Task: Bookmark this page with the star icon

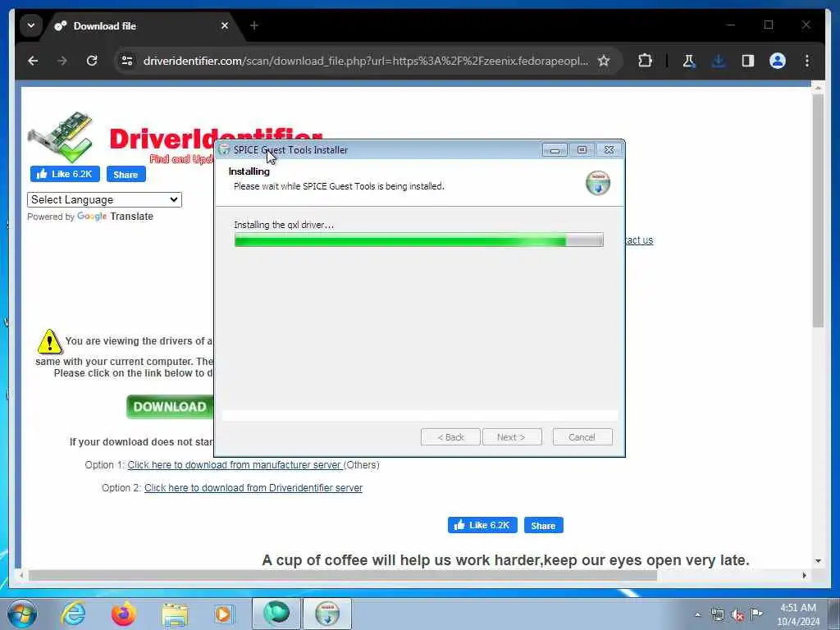Action: pyautogui.click(x=604, y=61)
